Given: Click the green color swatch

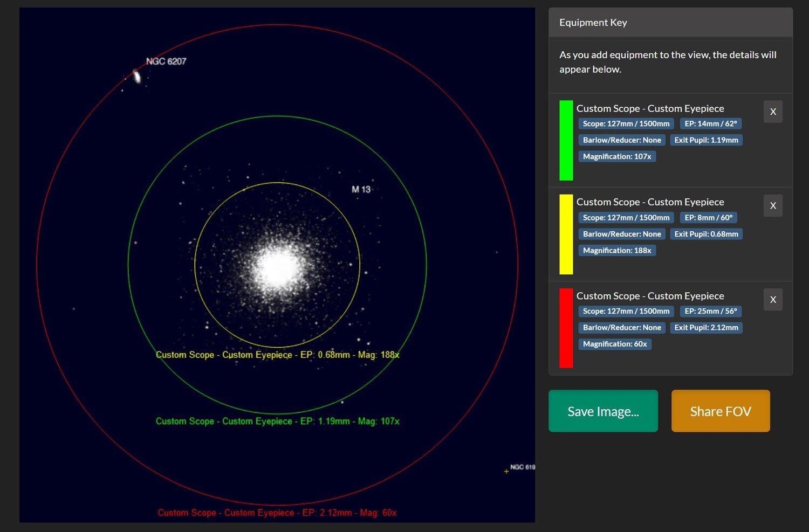Looking at the screenshot, I should [566, 140].
